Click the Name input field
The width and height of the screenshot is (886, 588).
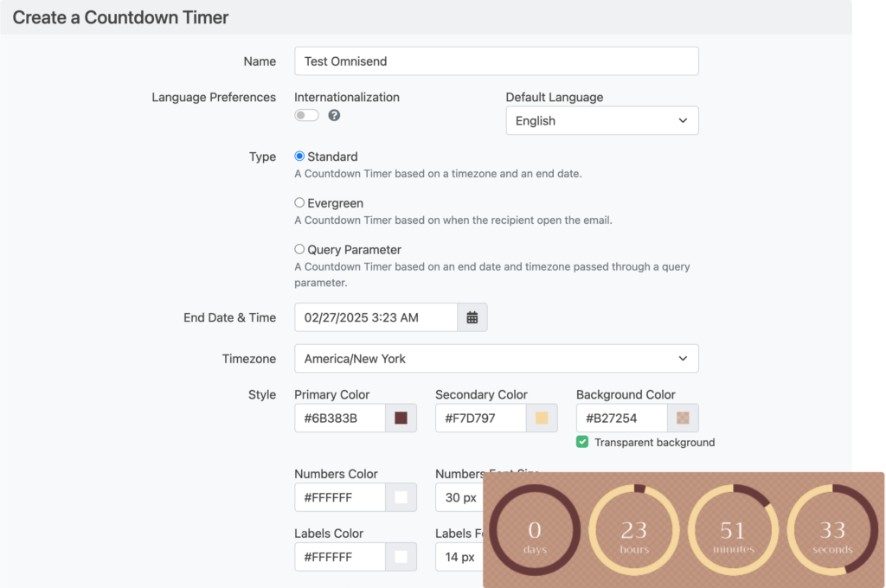point(496,61)
